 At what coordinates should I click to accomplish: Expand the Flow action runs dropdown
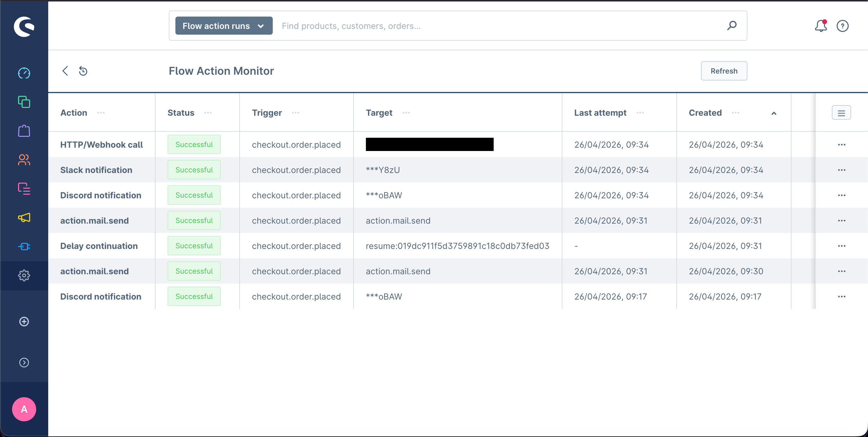click(224, 26)
